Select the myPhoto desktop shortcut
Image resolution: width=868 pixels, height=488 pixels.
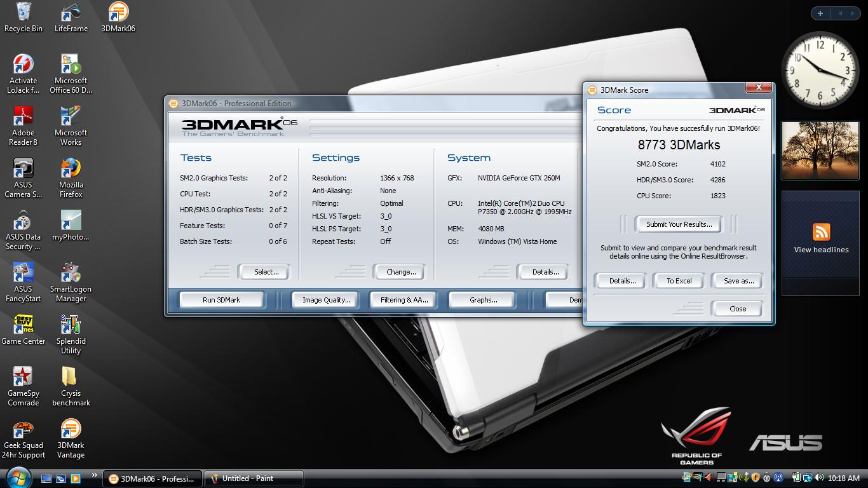pyautogui.click(x=71, y=226)
